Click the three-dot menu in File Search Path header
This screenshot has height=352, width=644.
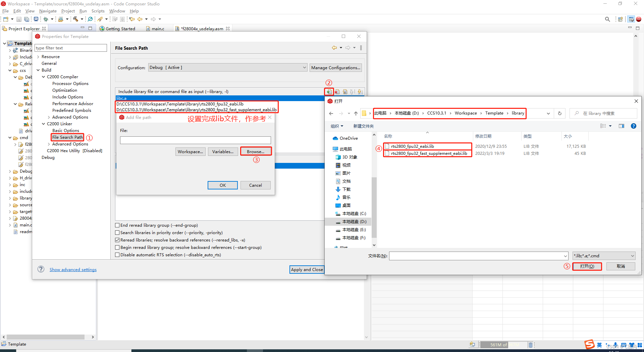(x=361, y=48)
